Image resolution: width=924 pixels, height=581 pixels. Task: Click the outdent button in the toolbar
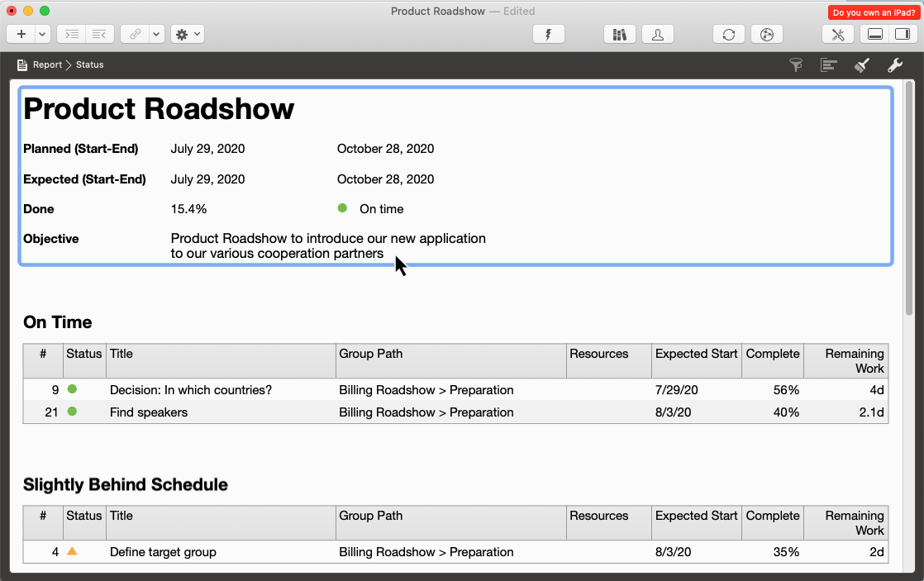pos(99,34)
